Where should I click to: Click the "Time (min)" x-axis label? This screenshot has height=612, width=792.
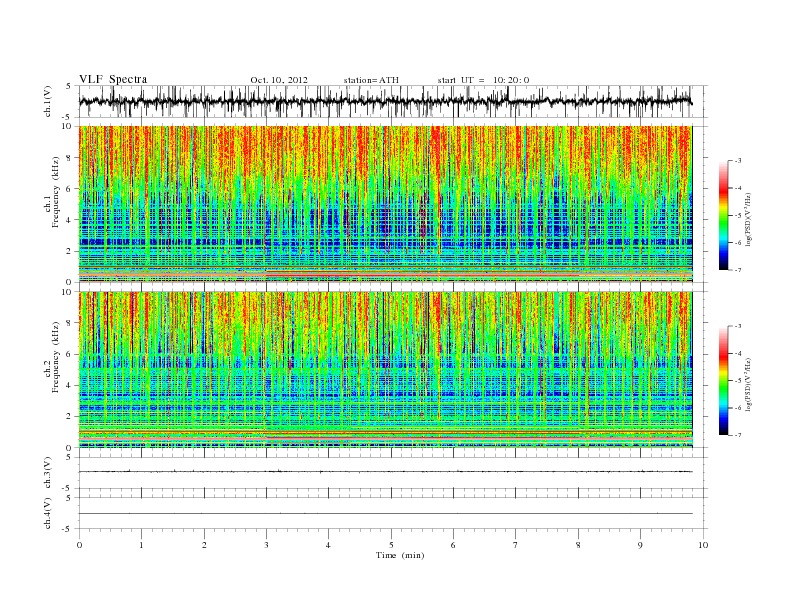(400, 555)
